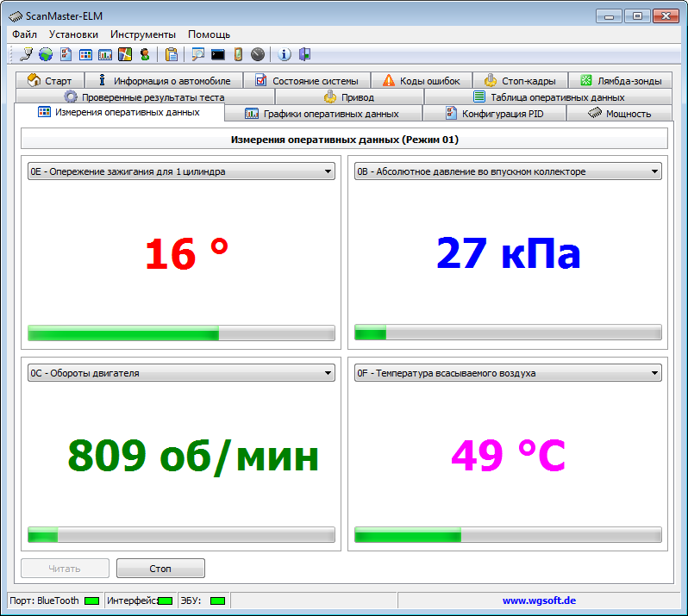
Task: Click the manifold pressure progress bar
Action: 508,333
